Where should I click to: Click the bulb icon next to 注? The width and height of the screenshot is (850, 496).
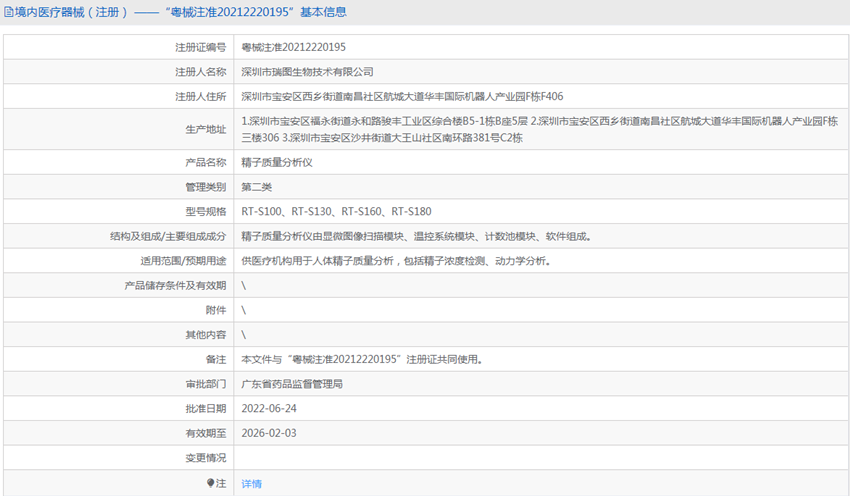coord(210,482)
